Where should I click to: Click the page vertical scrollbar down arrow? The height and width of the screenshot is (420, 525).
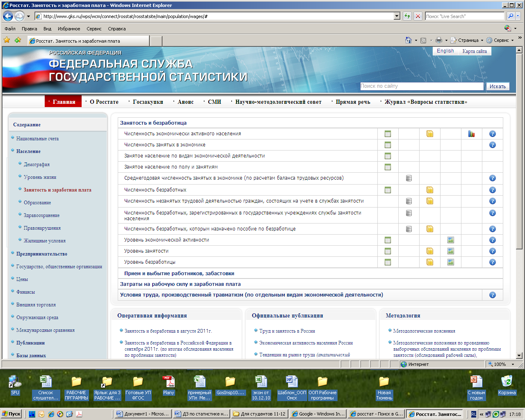[519, 356]
